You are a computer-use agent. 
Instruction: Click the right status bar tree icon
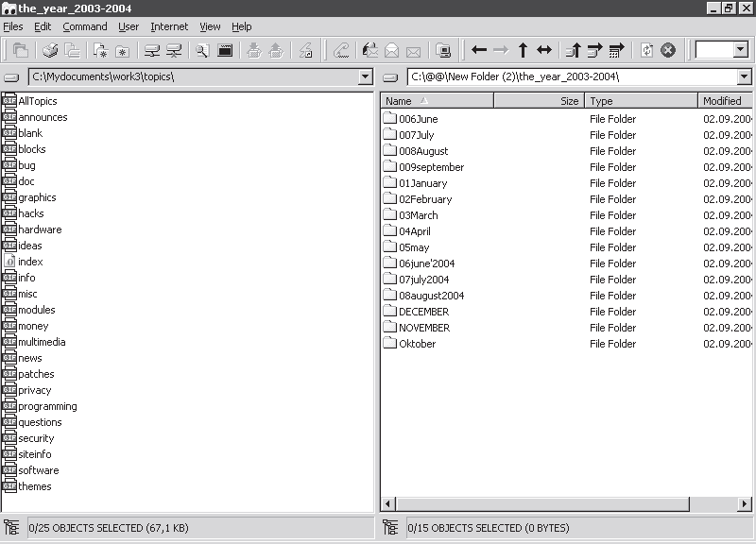pyautogui.click(x=390, y=528)
